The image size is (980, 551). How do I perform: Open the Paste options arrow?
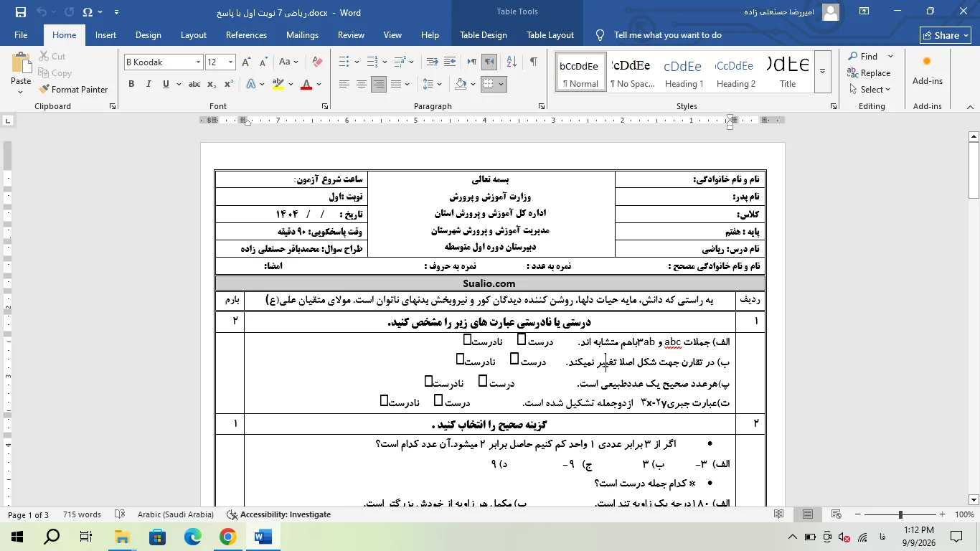(21, 93)
